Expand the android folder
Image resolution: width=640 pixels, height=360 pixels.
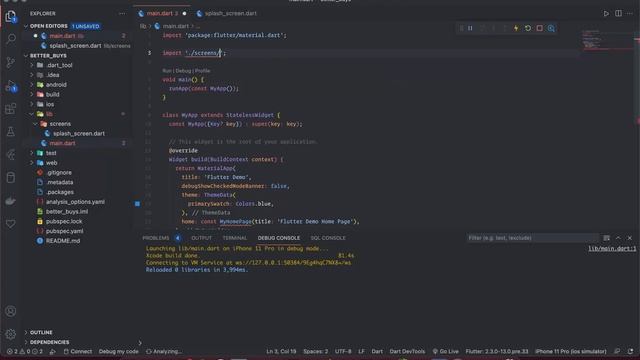click(32, 85)
